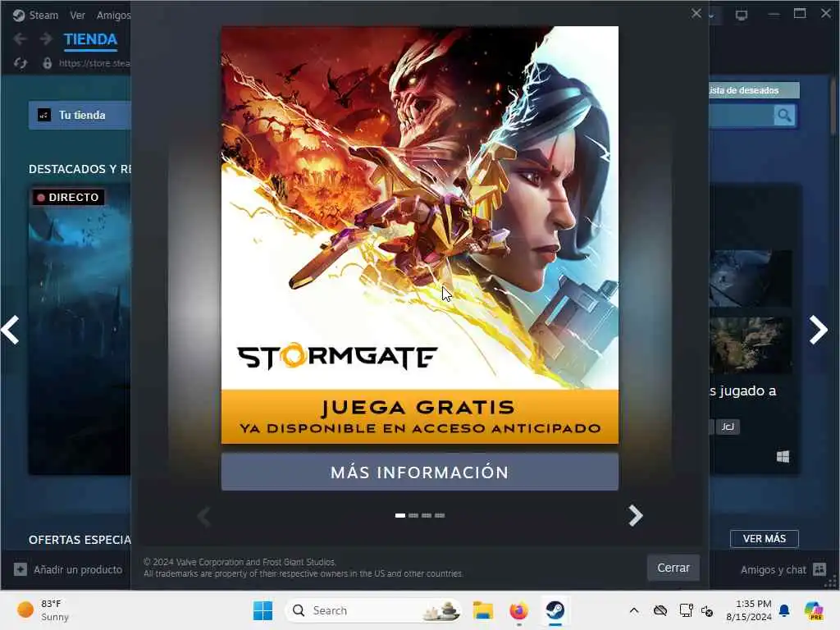The image size is (840, 630).
Task: Click the muted volume tray icon
Action: 707,610
